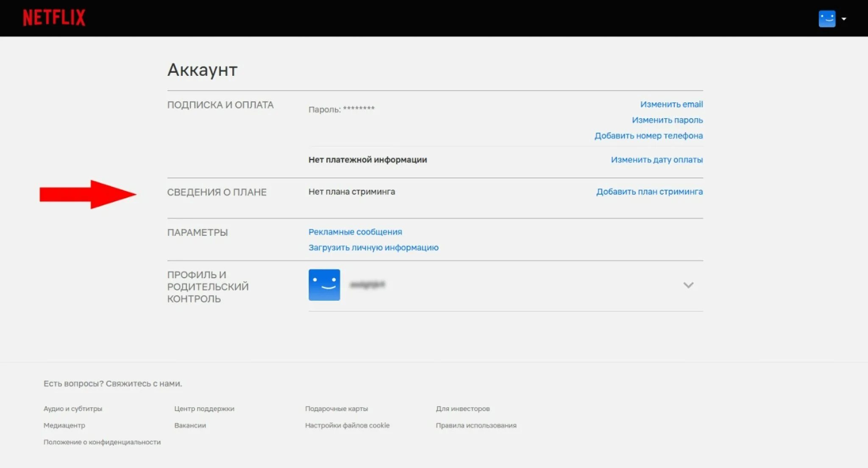The width and height of the screenshot is (868, 468).
Task: Select 'Изменить дату оплаты' link
Action: pyautogui.click(x=657, y=160)
